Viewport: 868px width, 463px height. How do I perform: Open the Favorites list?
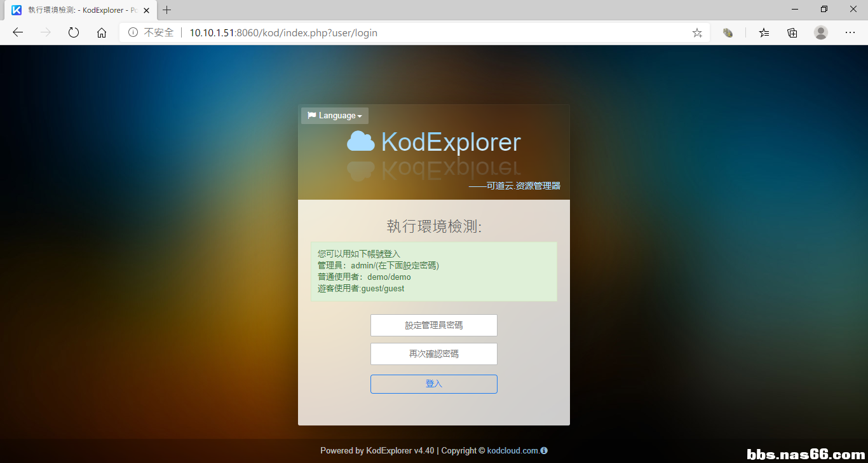(764, 32)
